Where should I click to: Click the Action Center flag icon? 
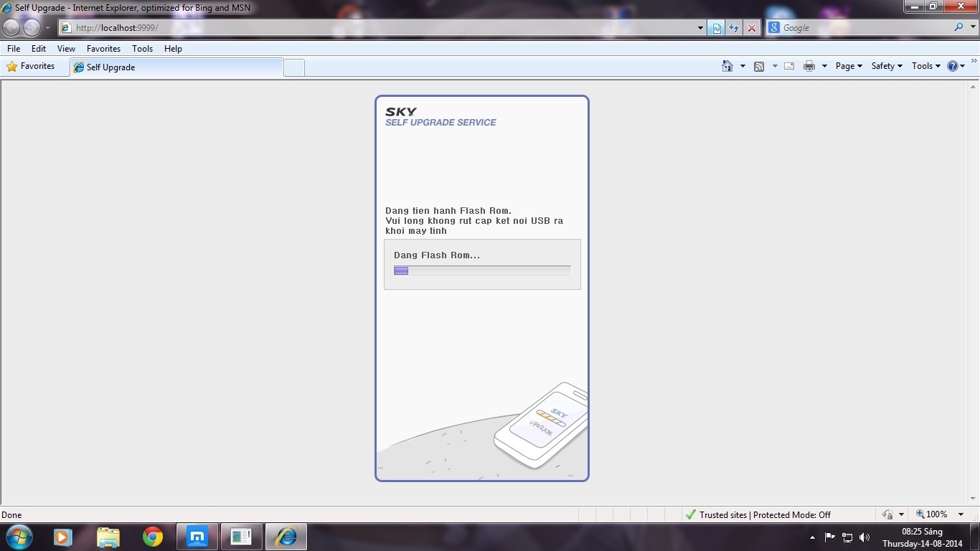point(830,537)
